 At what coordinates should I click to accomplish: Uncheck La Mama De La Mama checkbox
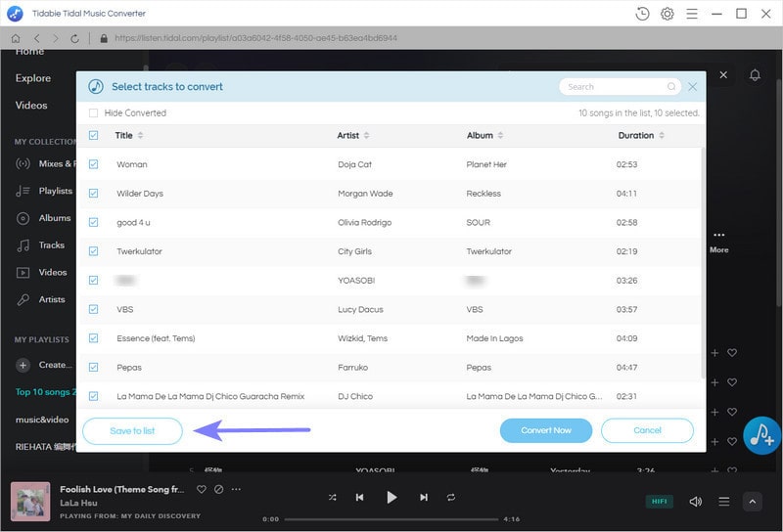pyautogui.click(x=93, y=396)
